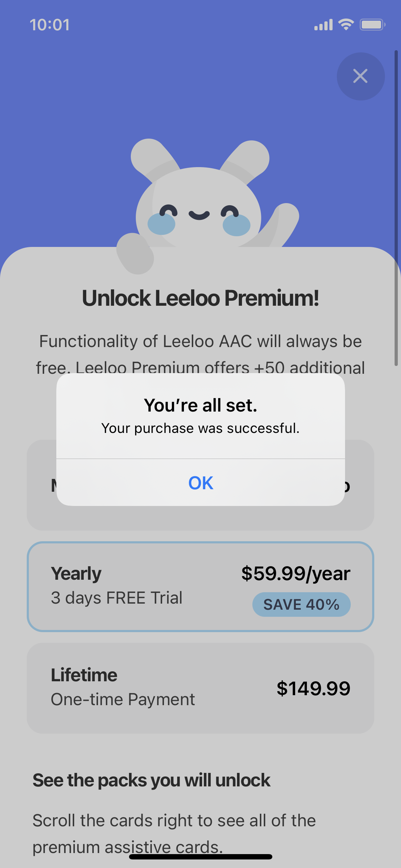Tap the home indicator bar

(201, 857)
